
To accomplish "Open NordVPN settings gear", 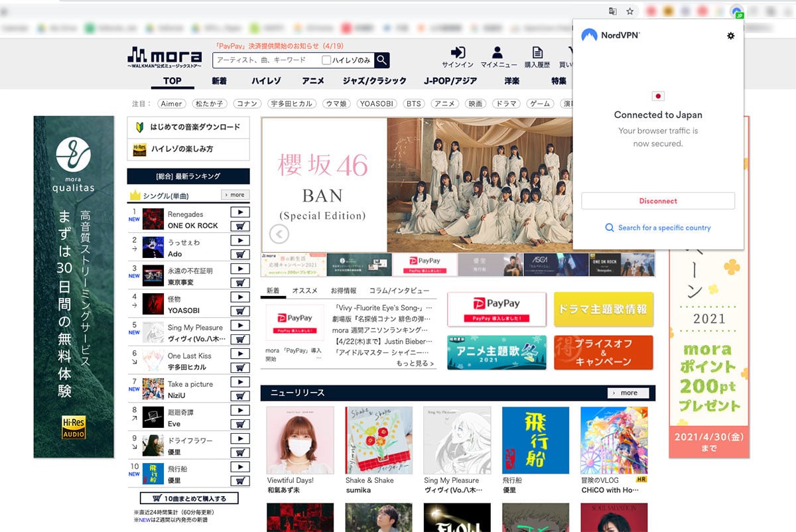I will (731, 35).
